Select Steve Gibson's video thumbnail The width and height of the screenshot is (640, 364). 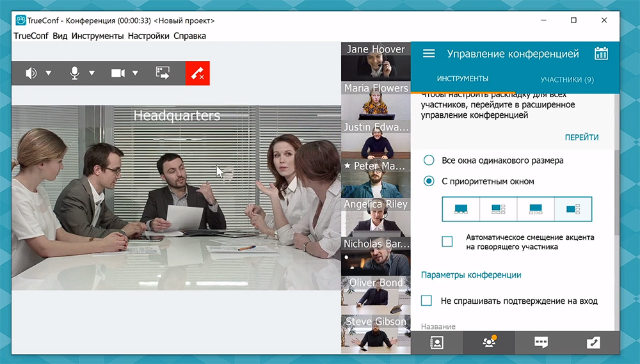tap(376, 334)
